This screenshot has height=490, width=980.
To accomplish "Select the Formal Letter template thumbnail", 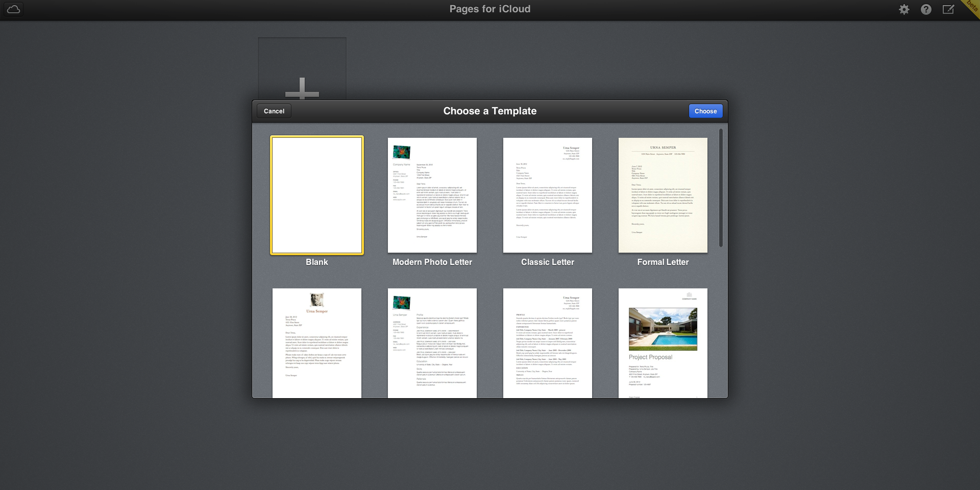I will [663, 195].
